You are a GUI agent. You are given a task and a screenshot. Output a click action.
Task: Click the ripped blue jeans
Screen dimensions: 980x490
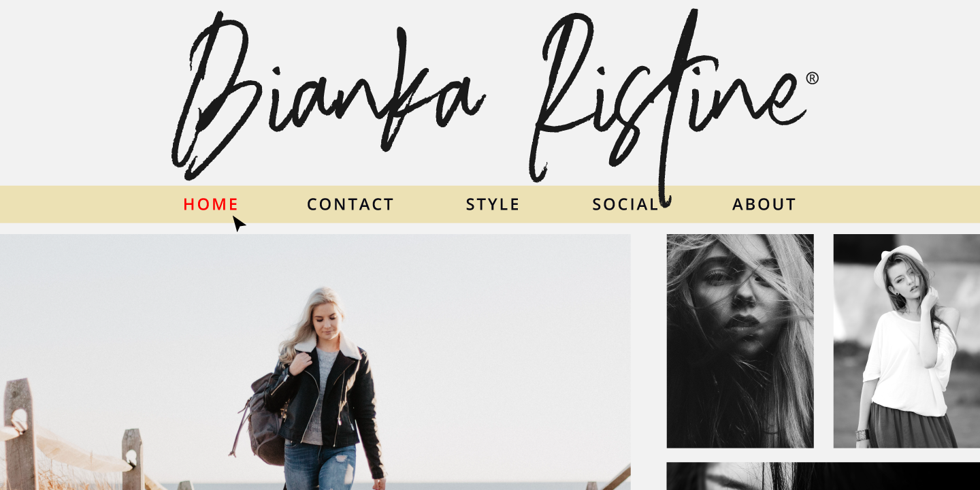[320, 466]
